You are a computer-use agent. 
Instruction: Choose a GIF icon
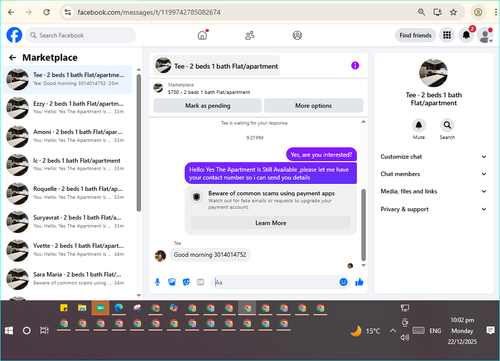(x=200, y=282)
